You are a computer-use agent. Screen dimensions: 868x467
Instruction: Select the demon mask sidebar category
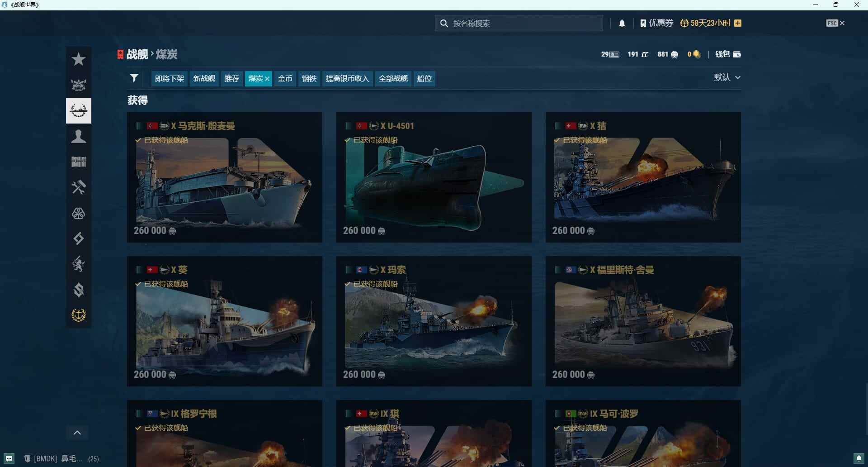pyautogui.click(x=79, y=85)
